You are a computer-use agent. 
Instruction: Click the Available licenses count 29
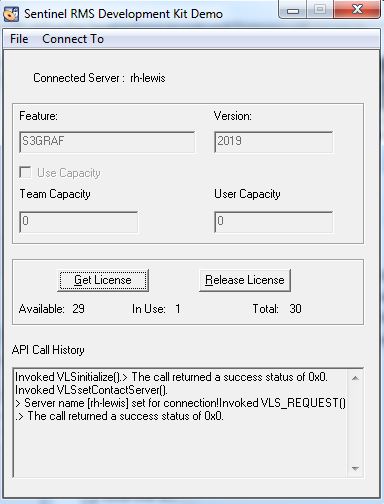point(78,309)
